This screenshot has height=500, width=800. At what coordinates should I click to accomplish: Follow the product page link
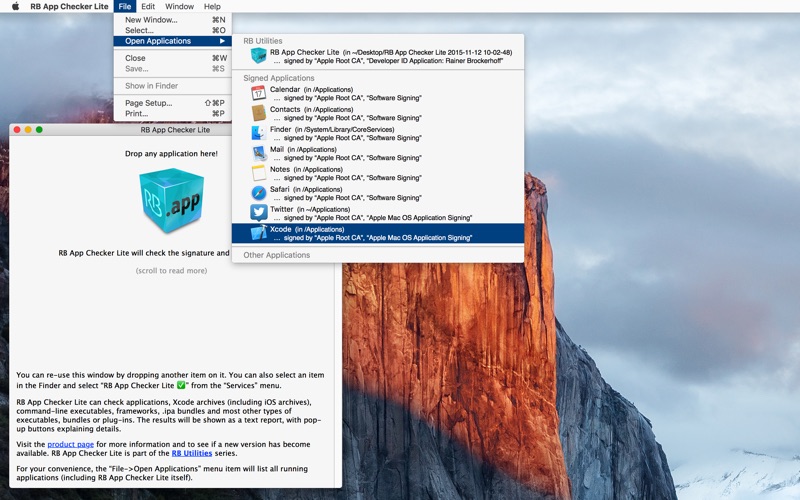[70, 444]
